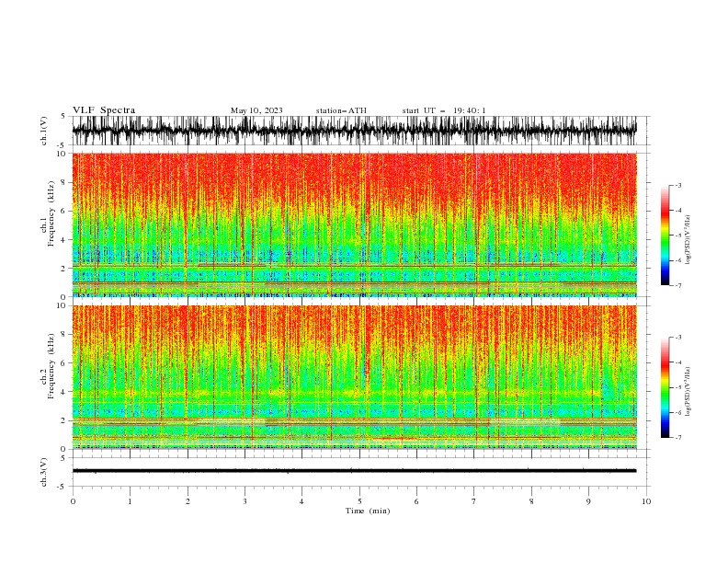Click the '8' frequency tick on ch.2 axis
This screenshot has width=728, height=563.
click(x=63, y=335)
